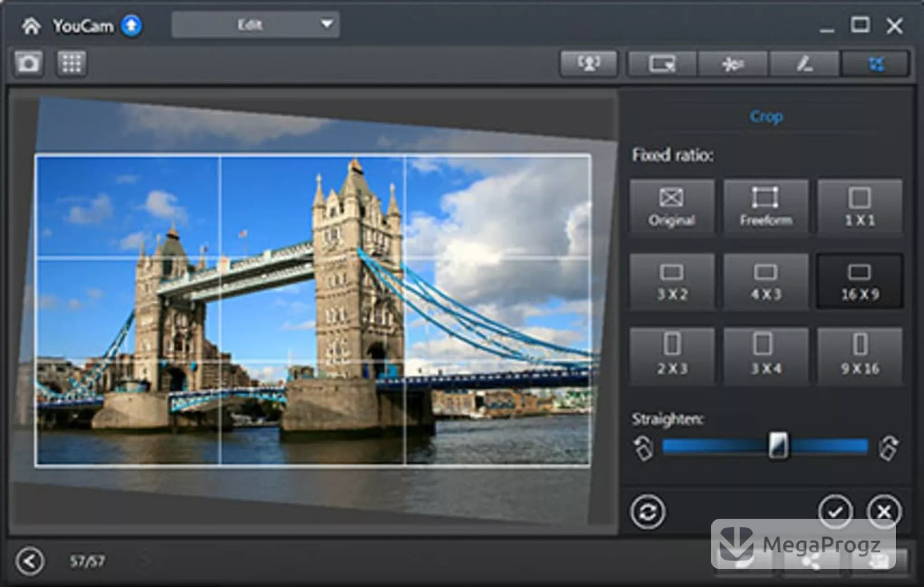The width and height of the screenshot is (924, 587).
Task: Click the 57/57 photo counter
Action: pyautogui.click(x=87, y=561)
